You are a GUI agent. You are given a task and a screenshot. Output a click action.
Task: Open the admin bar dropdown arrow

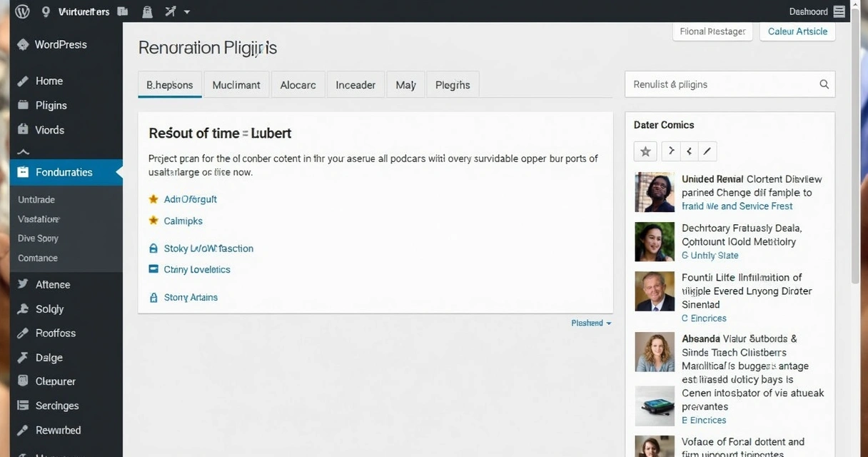pyautogui.click(x=187, y=11)
